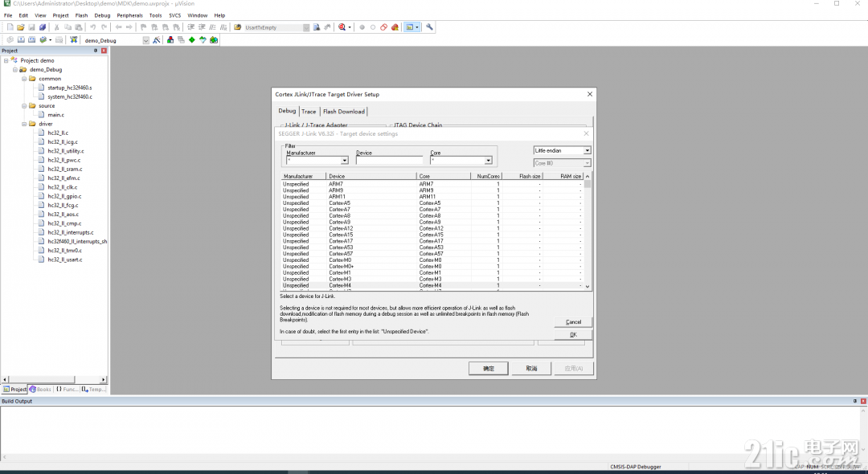Click the Build target icon
This screenshot has width=868, height=474.
(21, 40)
